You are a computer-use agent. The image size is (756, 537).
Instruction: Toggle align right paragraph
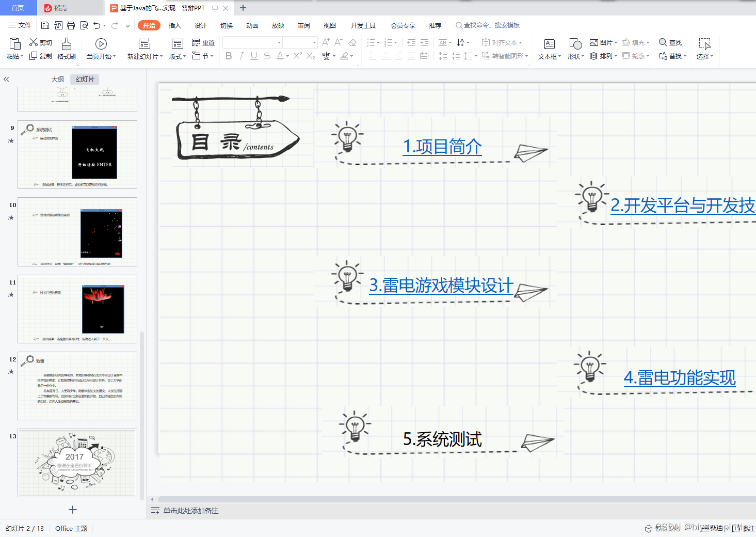[x=398, y=56]
